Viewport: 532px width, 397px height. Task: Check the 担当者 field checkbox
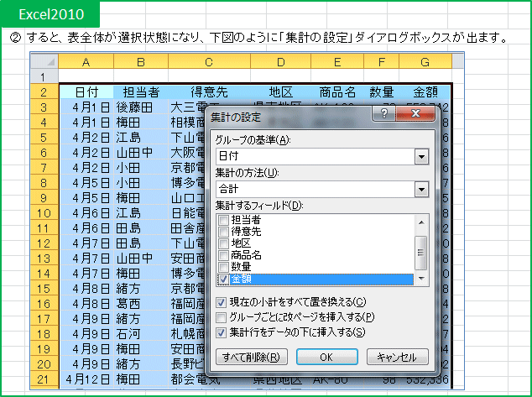tap(223, 220)
